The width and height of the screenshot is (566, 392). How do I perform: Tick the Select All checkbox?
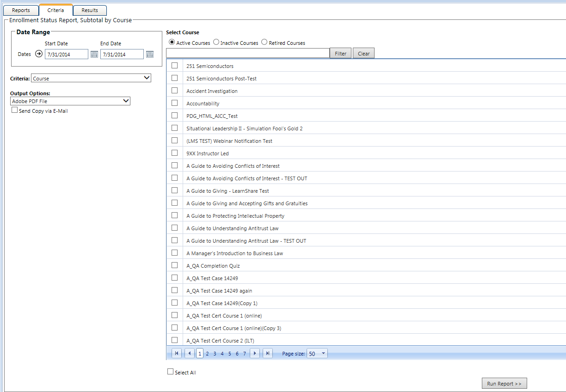coord(171,372)
